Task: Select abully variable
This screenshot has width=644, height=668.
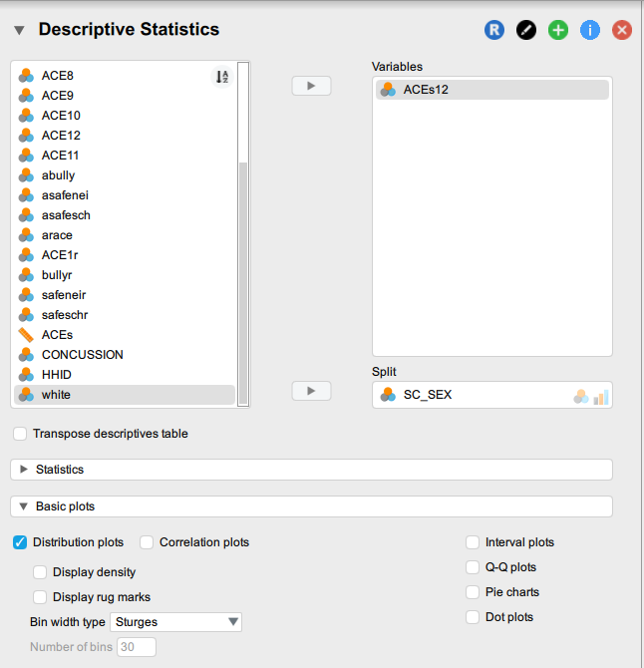Action: pos(125,175)
